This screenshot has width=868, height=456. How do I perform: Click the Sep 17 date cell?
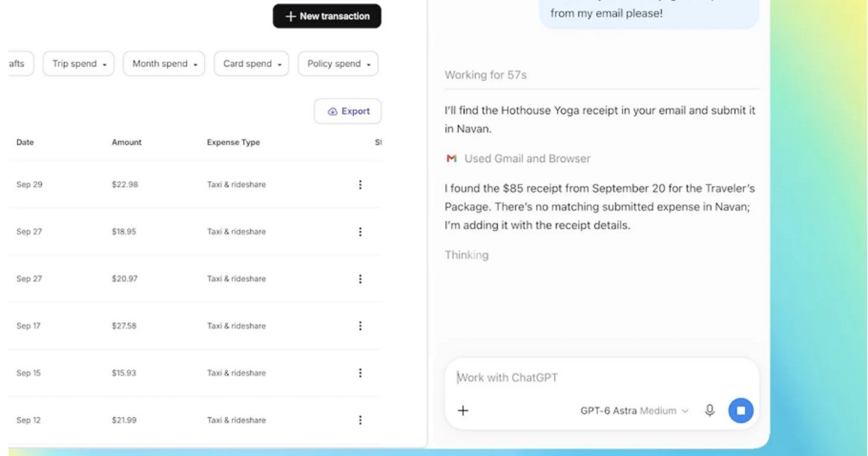click(29, 326)
